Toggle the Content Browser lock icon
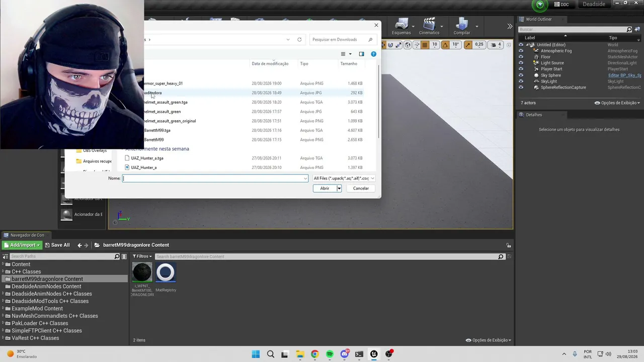Image resolution: width=644 pixels, height=362 pixels. (509, 245)
